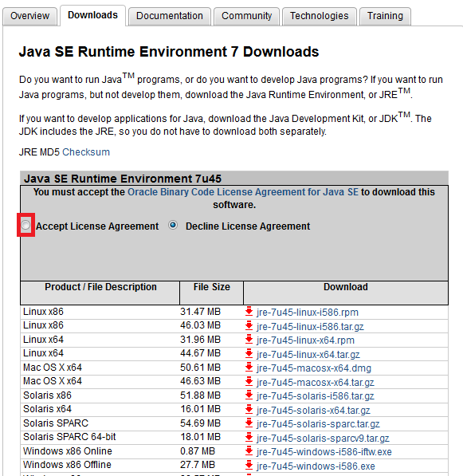Click the 46.03 MB file size cell

coord(200,325)
